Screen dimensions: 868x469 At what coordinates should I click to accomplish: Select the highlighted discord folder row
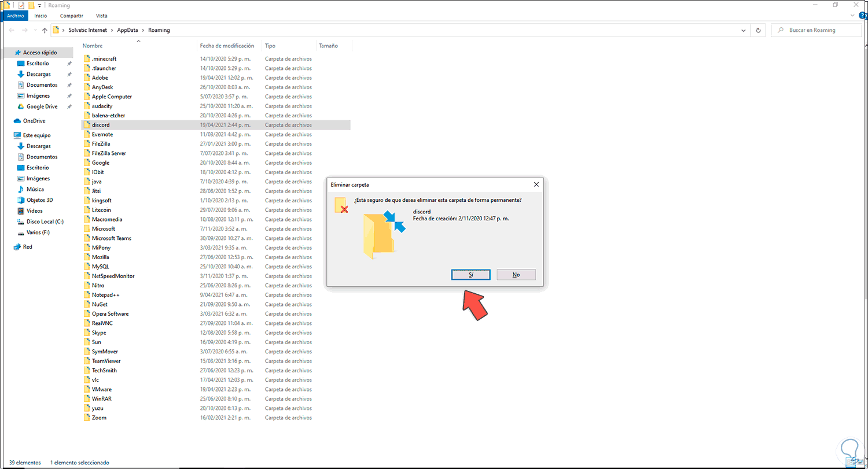coord(216,125)
